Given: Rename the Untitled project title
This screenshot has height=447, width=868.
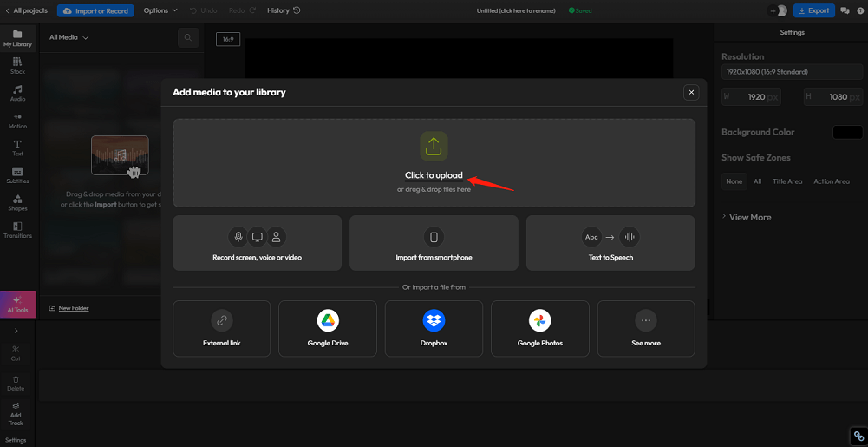Looking at the screenshot, I should pyautogui.click(x=516, y=10).
